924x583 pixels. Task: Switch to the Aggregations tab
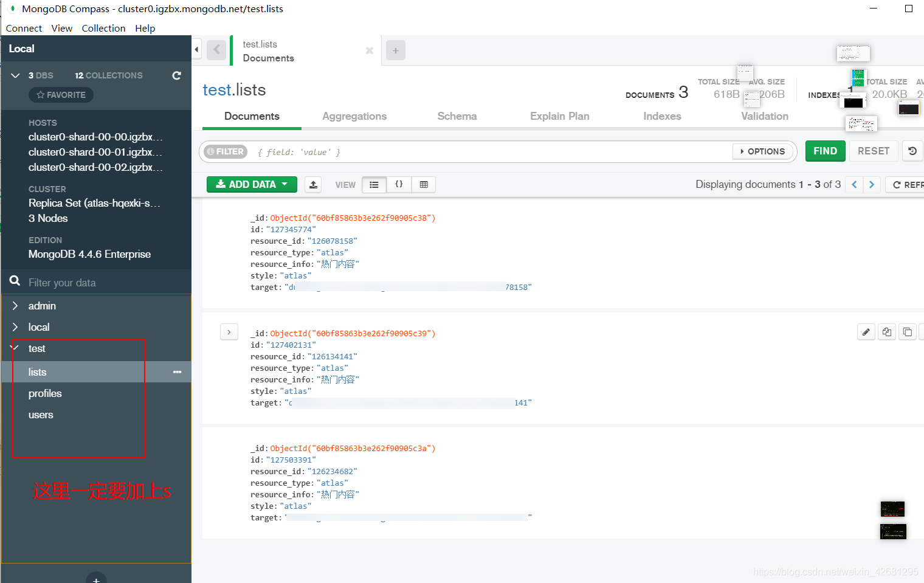[354, 116]
